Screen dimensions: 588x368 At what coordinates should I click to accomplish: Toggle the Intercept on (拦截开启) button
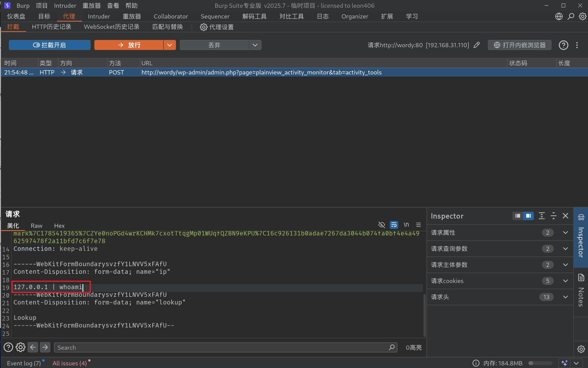[49, 45]
